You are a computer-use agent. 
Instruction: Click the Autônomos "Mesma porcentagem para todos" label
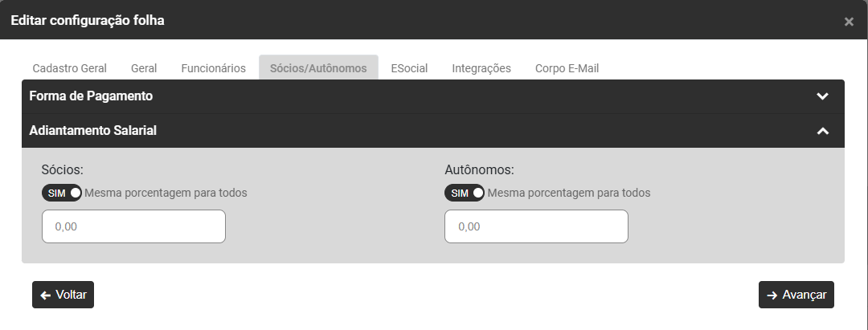[x=569, y=193]
